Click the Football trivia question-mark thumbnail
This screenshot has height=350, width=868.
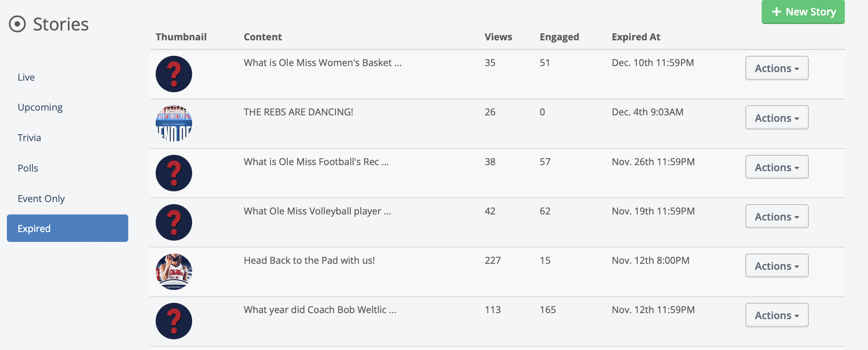point(174,173)
